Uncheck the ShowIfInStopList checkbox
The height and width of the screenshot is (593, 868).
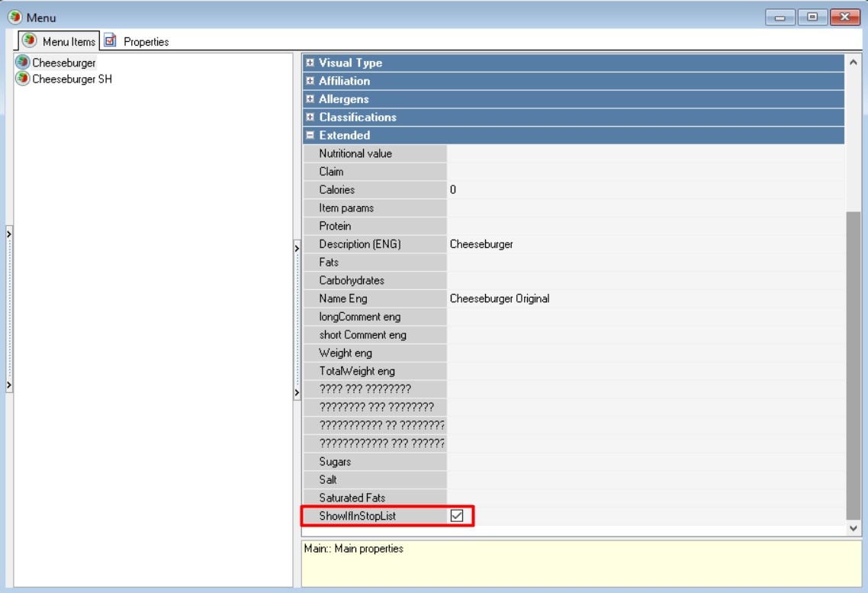(x=457, y=516)
